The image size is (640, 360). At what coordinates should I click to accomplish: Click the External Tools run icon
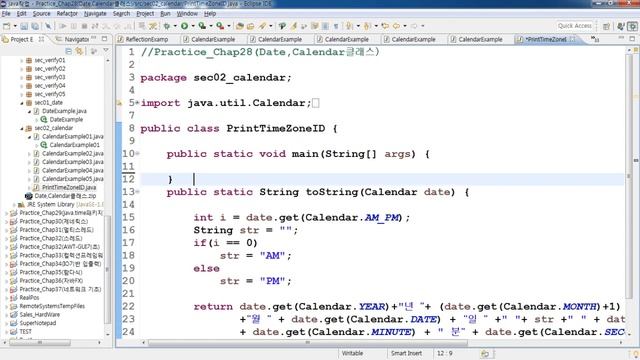coord(220,26)
